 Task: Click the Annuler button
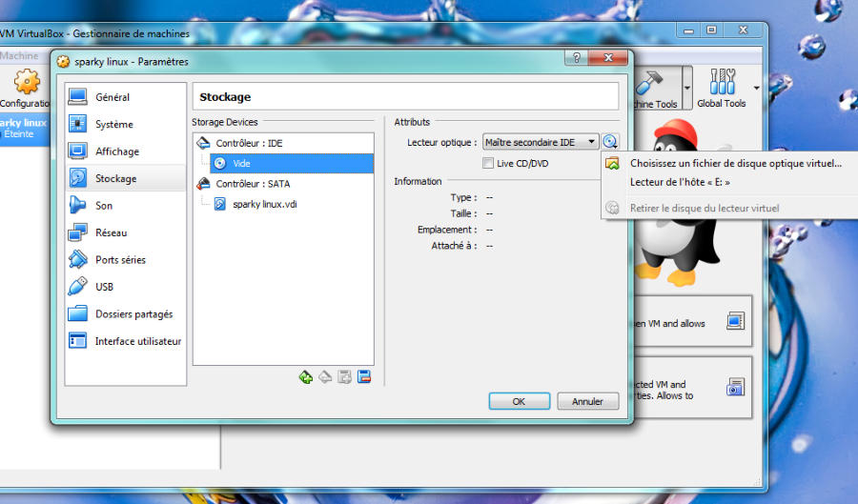point(587,401)
